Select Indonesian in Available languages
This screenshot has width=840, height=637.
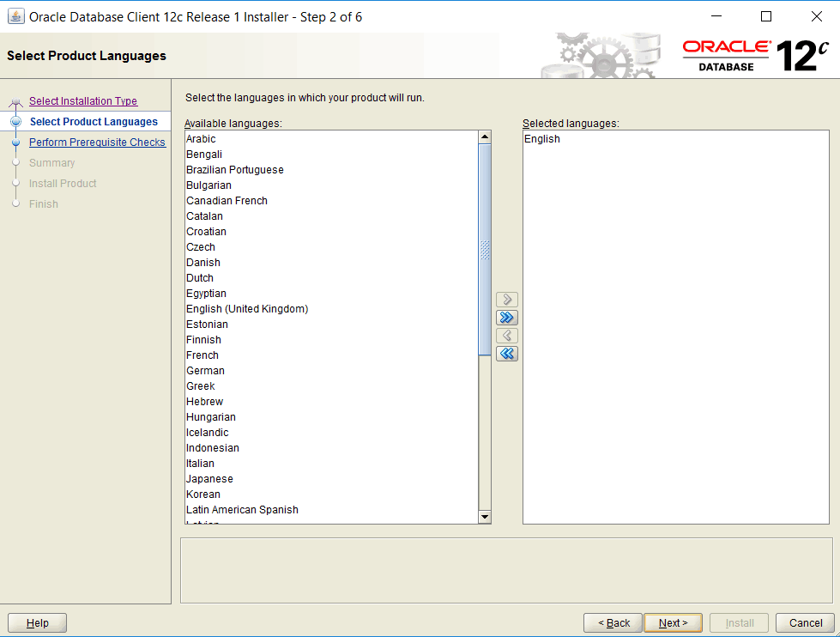331,448
